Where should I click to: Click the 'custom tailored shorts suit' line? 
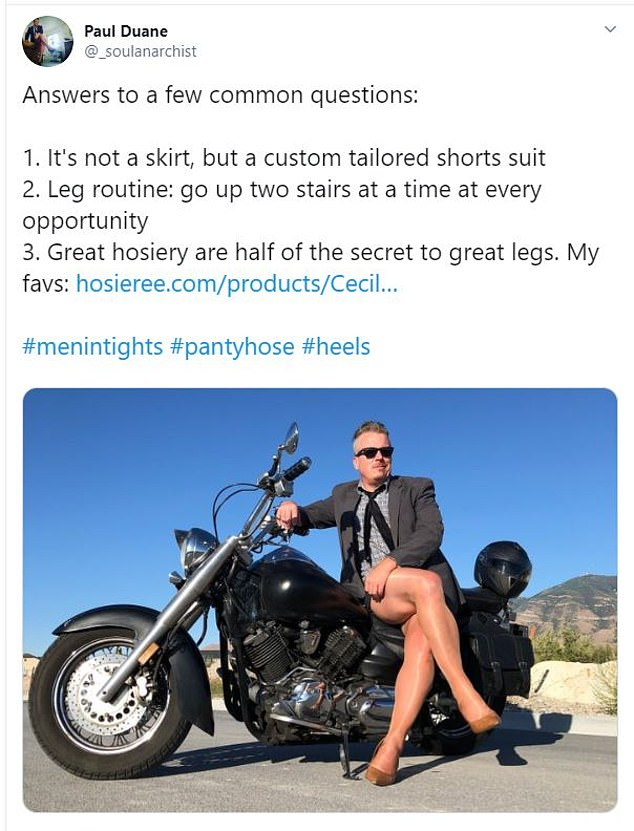(283, 159)
